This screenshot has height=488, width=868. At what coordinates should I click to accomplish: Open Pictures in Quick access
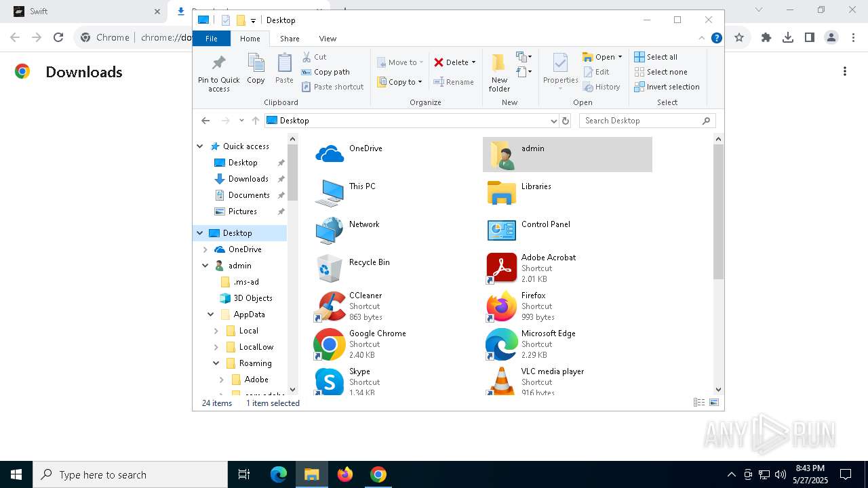click(x=243, y=211)
